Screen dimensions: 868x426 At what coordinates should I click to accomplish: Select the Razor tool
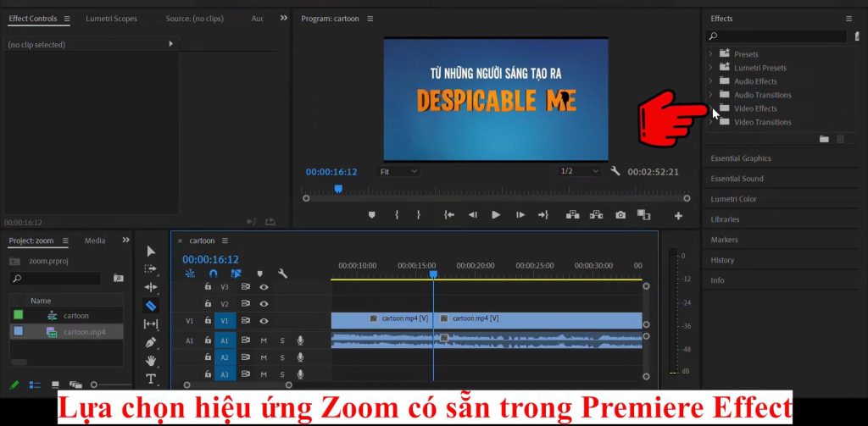pos(151,306)
